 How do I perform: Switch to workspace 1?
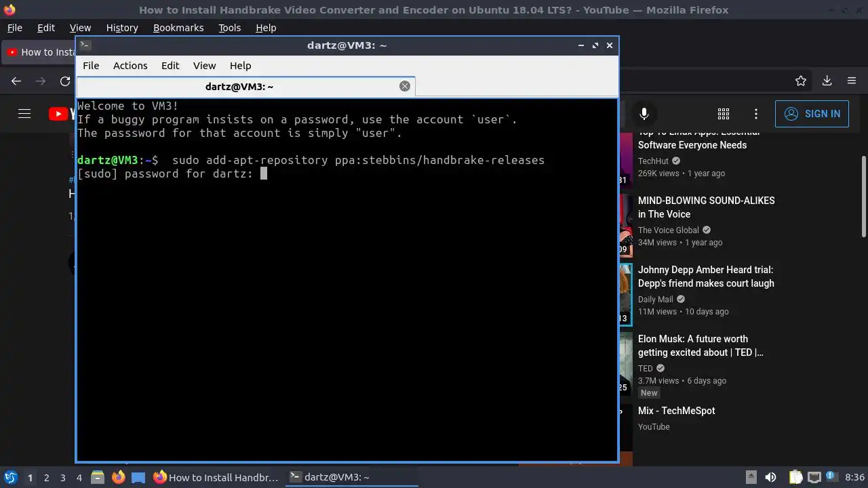(30, 478)
